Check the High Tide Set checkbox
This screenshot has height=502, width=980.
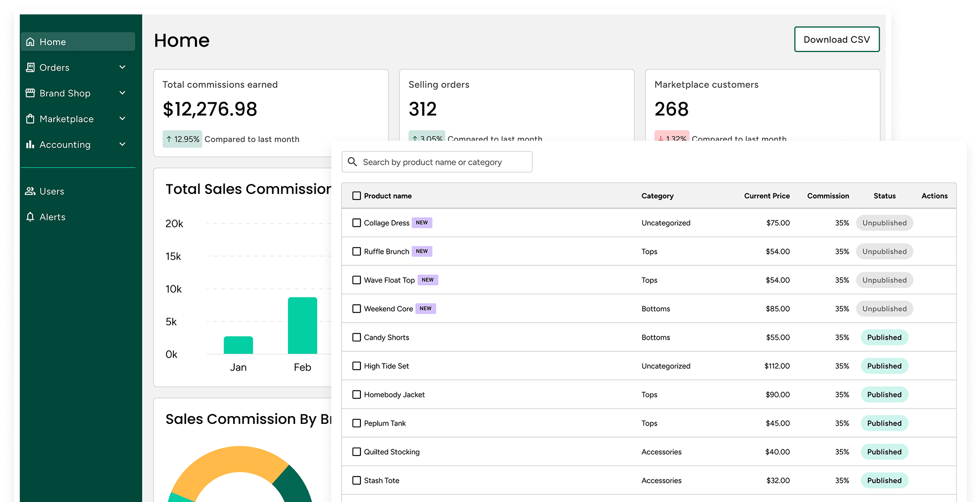(357, 366)
